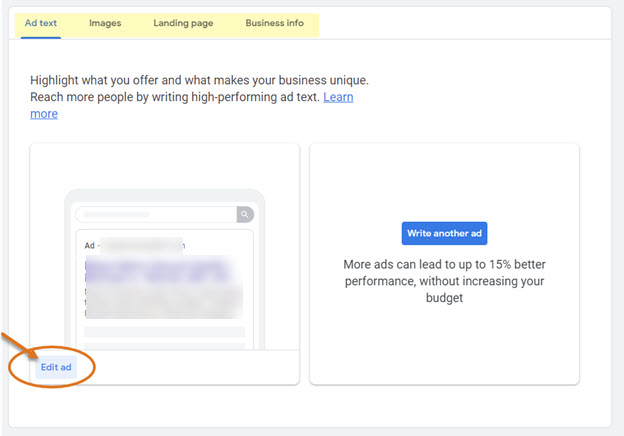Click the orange arrow pointing to Edit ad

click(x=13, y=343)
